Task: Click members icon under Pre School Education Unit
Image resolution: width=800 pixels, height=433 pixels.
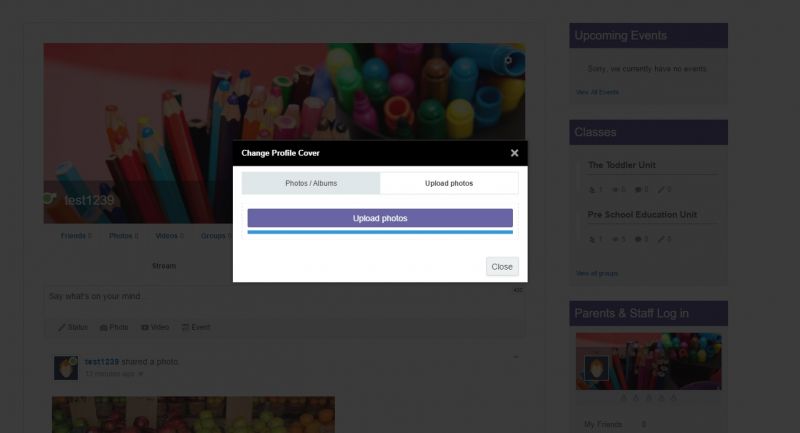Action: [x=592, y=239]
